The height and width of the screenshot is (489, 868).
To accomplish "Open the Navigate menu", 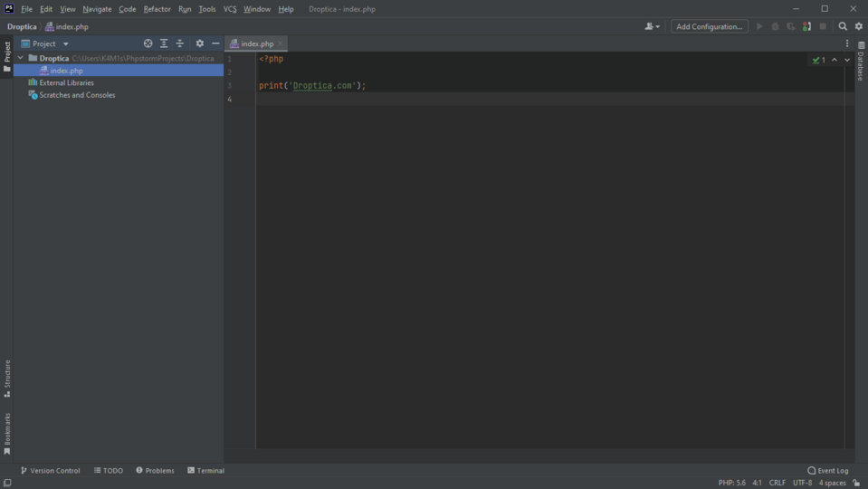I will pos(97,9).
